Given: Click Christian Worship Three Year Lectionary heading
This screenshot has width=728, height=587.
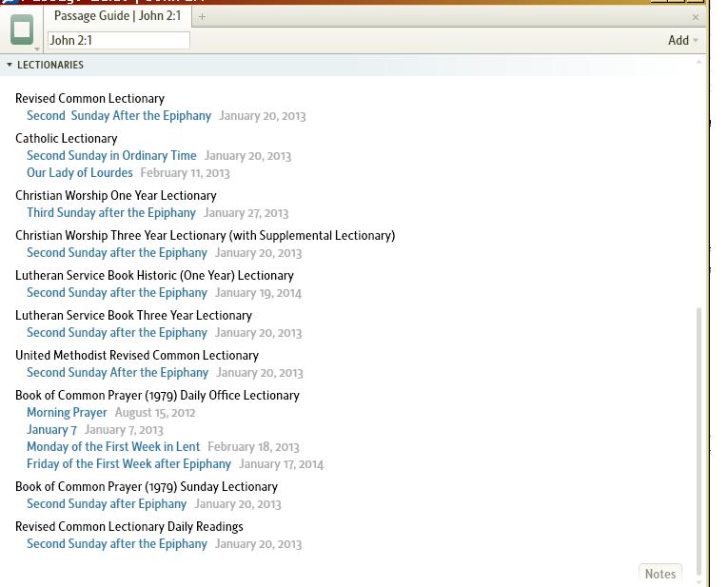Looking at the screenshot, I should point(206,235).
